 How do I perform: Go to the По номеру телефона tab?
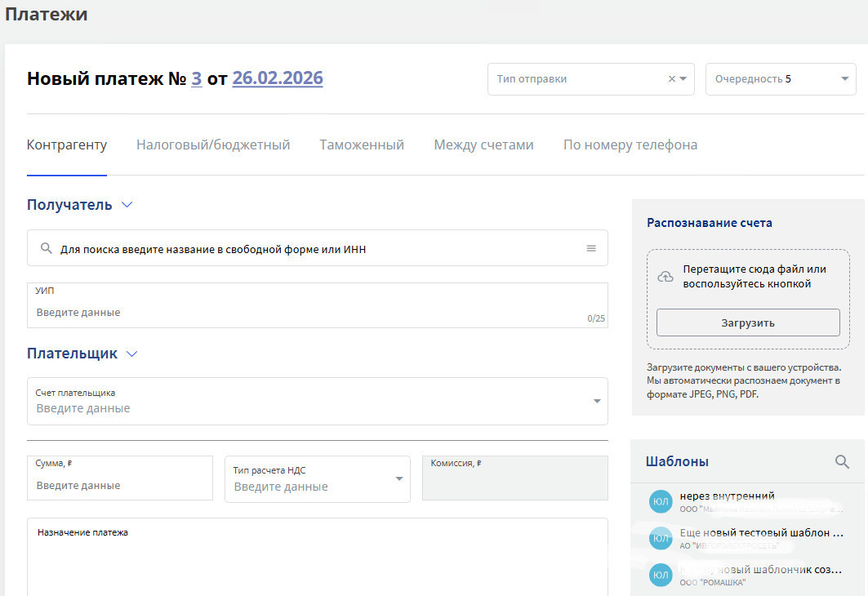pyautogui.click(x=630, y=145)
